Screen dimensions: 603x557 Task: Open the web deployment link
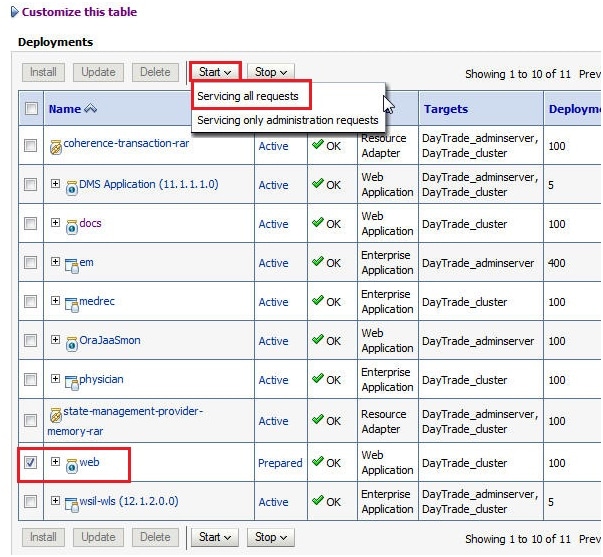(x=89, y=462)
